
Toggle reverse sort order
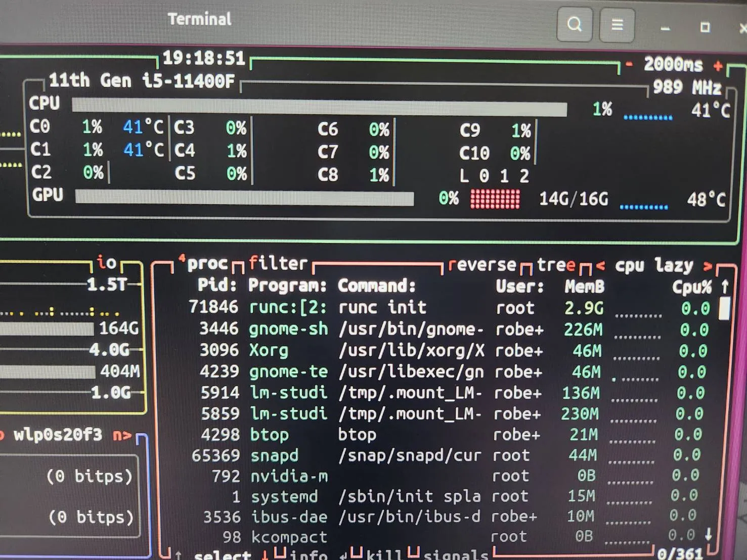click(x=482, y=265)
